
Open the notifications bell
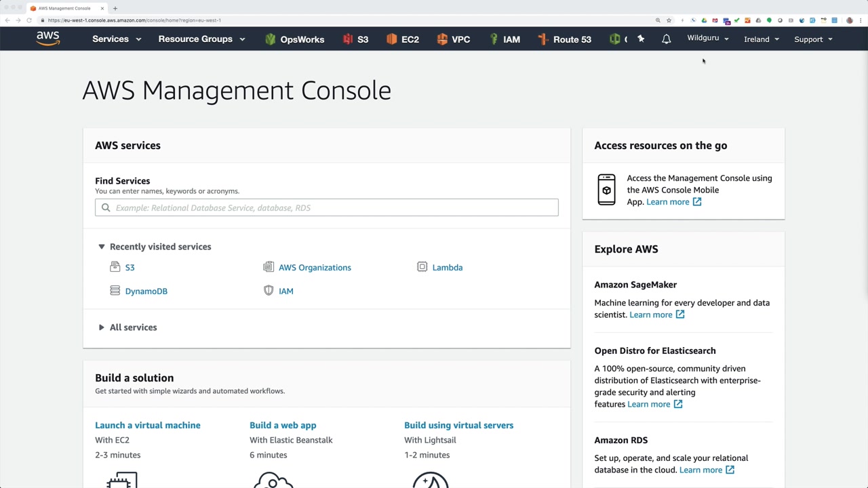click(666, 39)
